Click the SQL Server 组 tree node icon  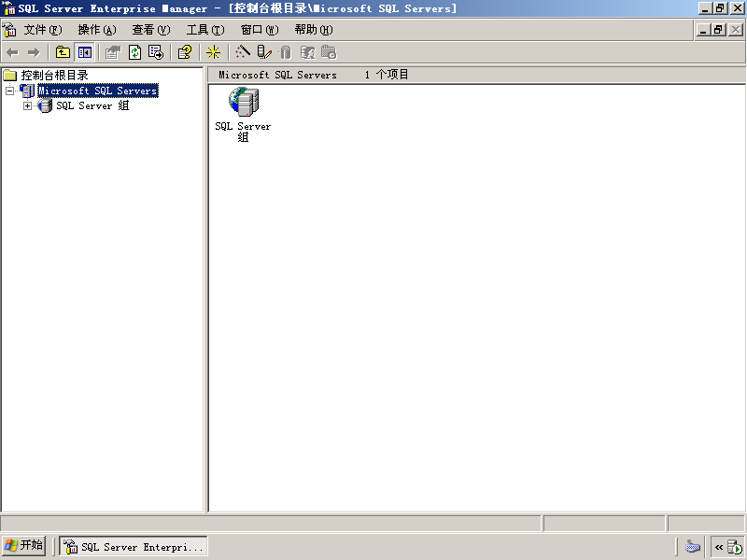[x=45, y=105]
